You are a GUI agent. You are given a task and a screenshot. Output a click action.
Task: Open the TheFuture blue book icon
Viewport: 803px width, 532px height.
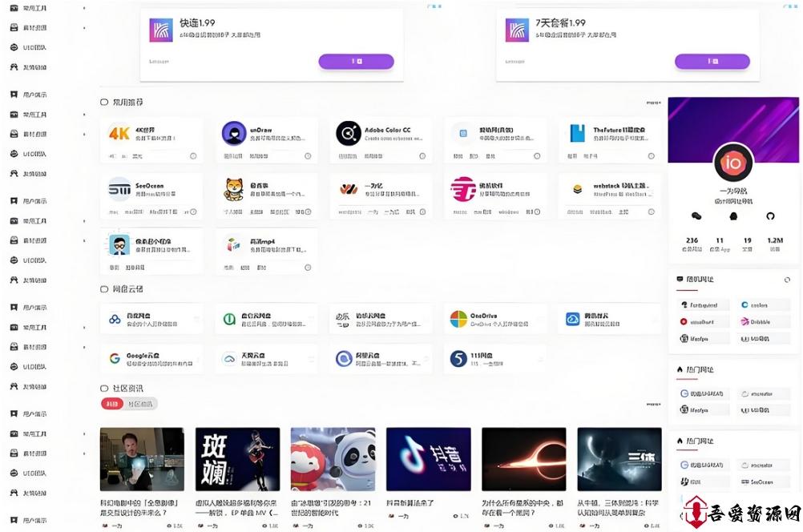577,134
